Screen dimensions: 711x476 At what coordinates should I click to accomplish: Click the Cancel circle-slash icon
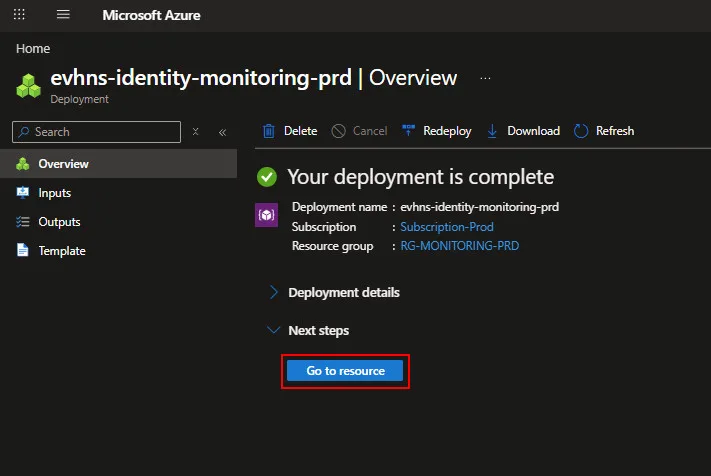coord(339,131)
